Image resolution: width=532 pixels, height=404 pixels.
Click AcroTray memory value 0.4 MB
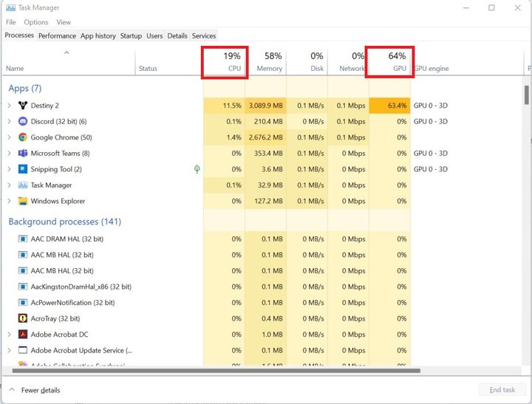click(272, 318)
